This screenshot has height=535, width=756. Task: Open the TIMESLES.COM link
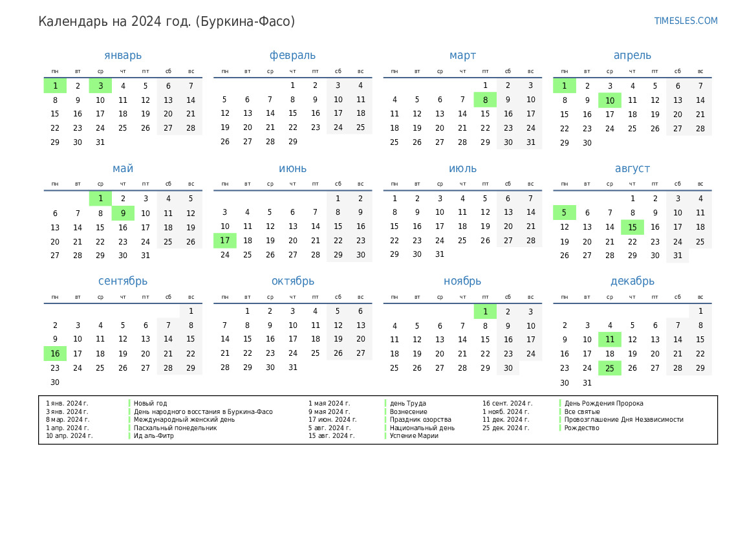[686, 21]
